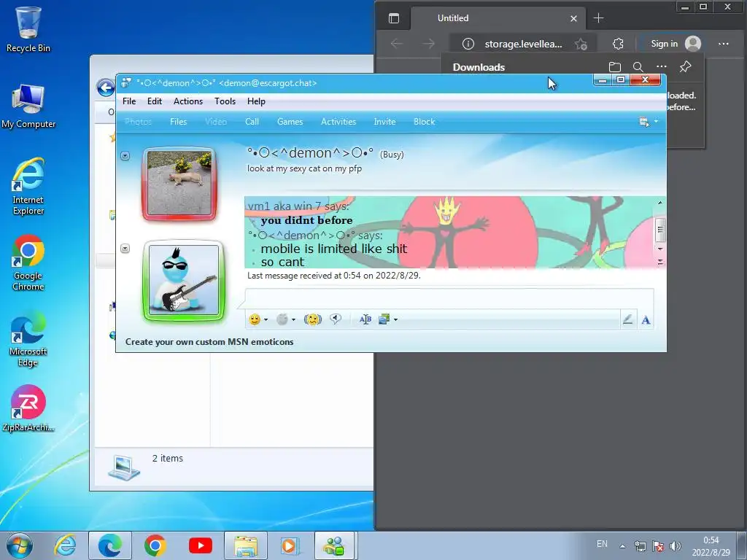Click the network icon in system tray
Image resolution: width=747 pixels, height=560 pixels.
pos(640,546)
